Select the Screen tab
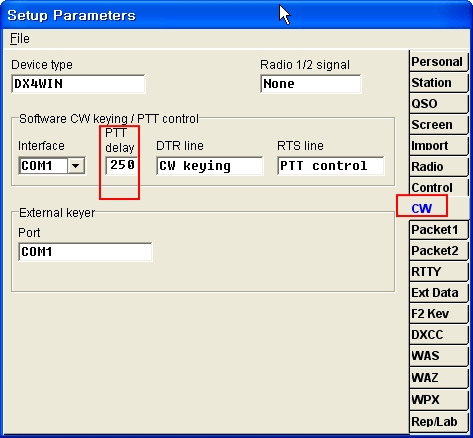 click(438, 125)
